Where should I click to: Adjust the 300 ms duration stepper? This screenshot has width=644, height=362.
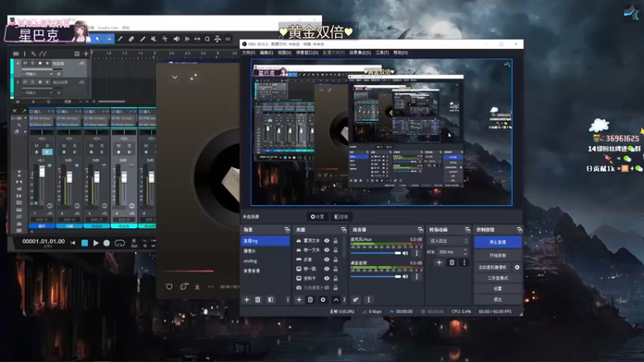465,252
